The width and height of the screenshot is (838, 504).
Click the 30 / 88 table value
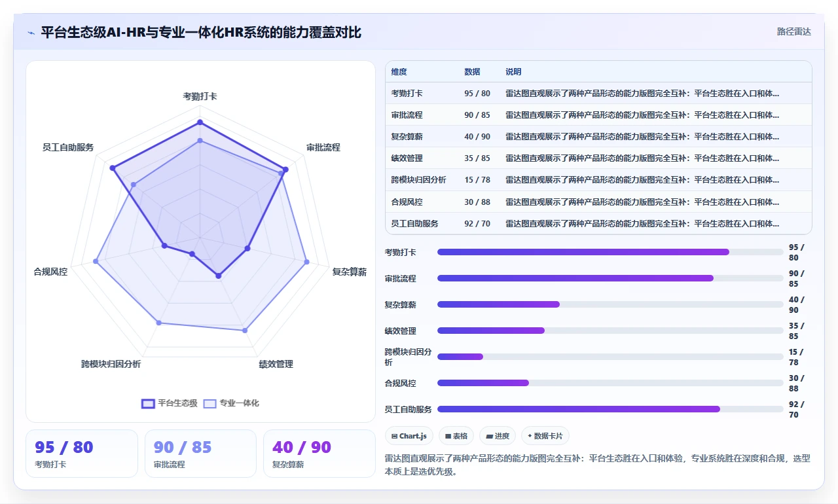click(x=477, y=202)
